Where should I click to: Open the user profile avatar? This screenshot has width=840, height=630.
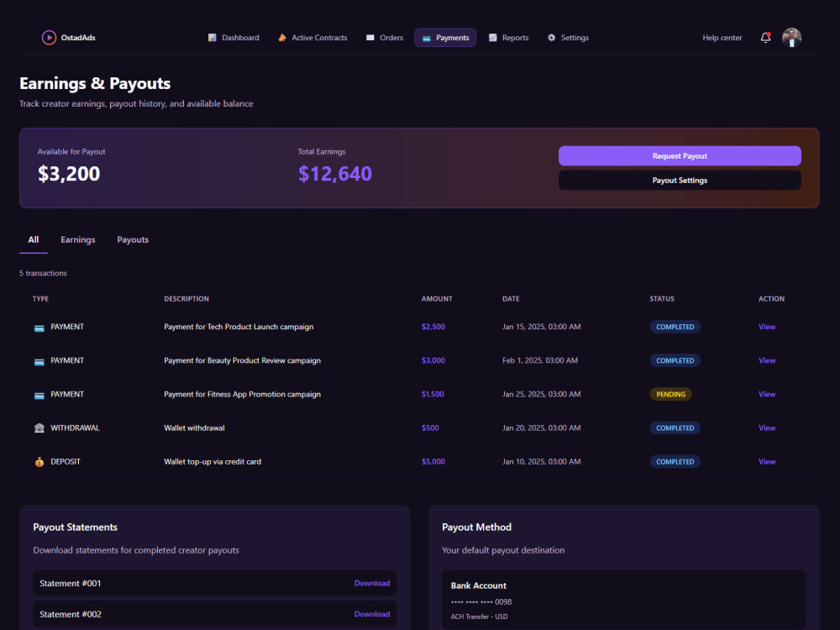click(791, 38)
